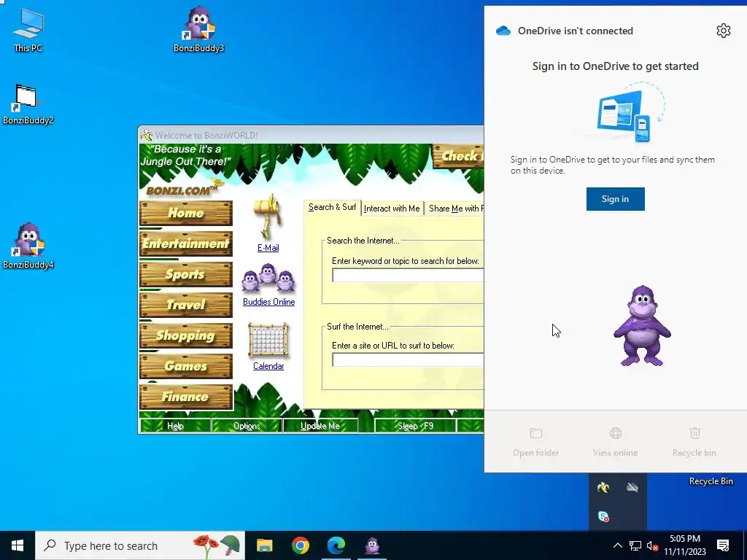Image resolution: width=747 pixels, height=560 pixels.
Task: Click the Recycle Bin desktop label
Action: tap(711, 481)
